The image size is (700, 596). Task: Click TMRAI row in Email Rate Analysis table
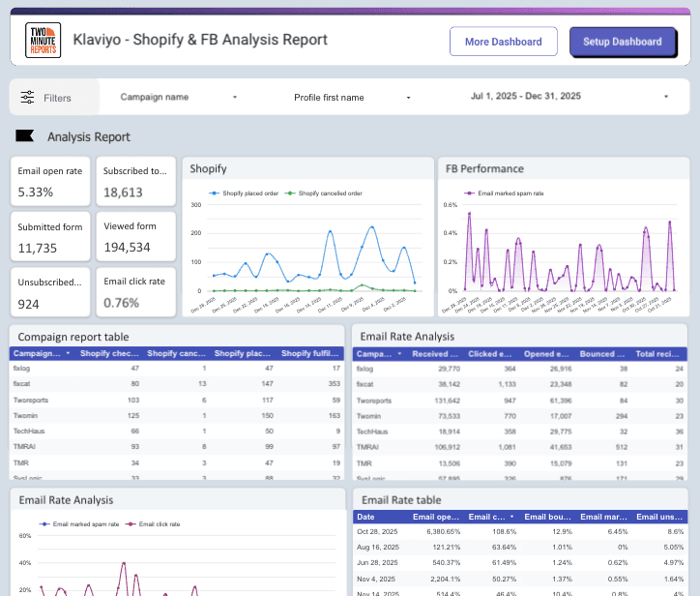519,447
